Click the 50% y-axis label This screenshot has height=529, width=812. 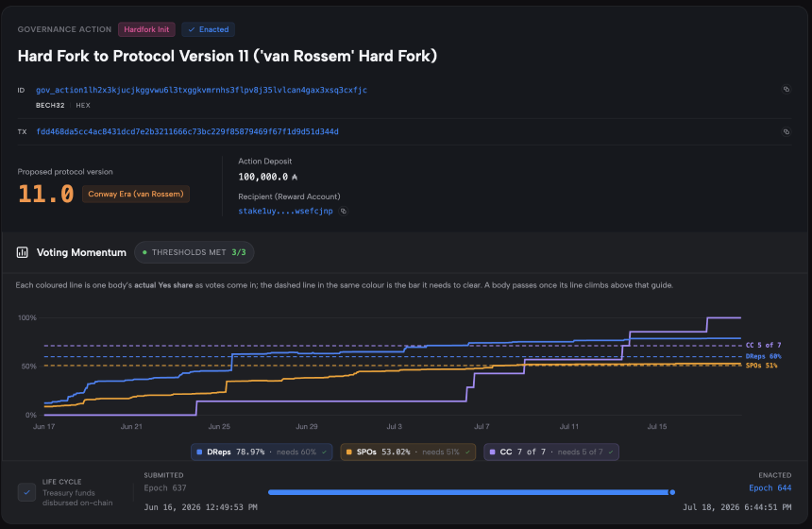(29, 367)
